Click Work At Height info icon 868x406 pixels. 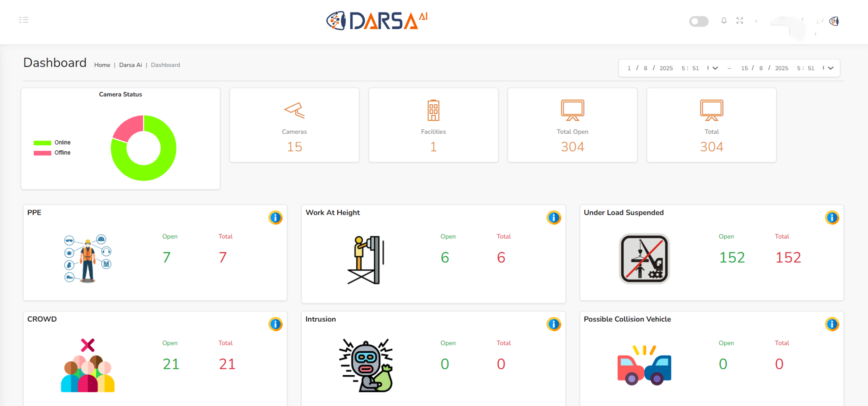553,217
